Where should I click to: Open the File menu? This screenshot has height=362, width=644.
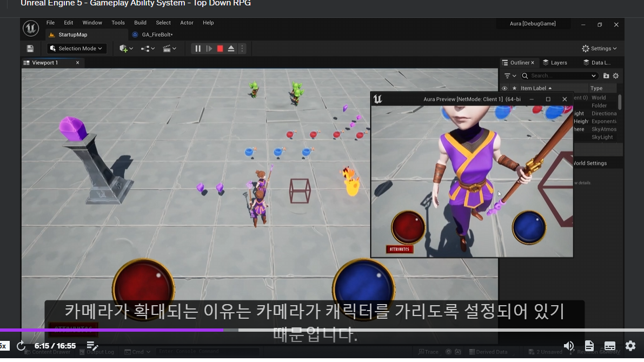(50, 23)
